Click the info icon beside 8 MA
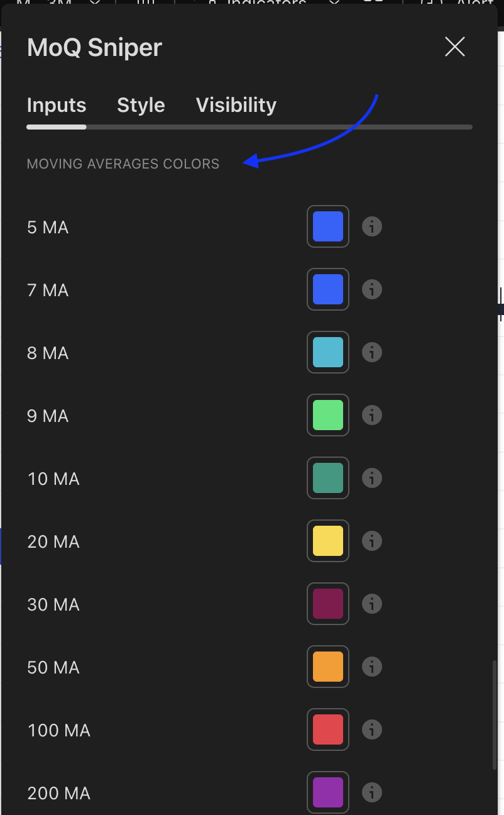This screenshot has width=504, height=815. (x=372, y=352)
